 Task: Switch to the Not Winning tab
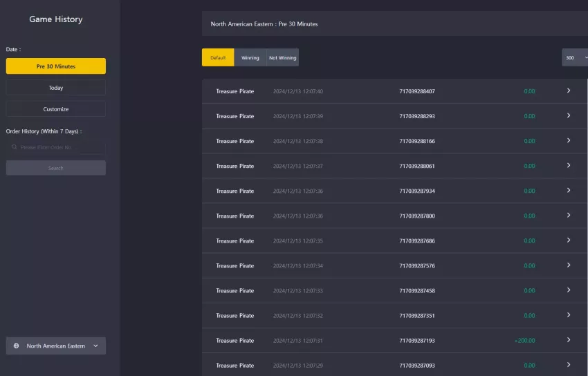283,57
